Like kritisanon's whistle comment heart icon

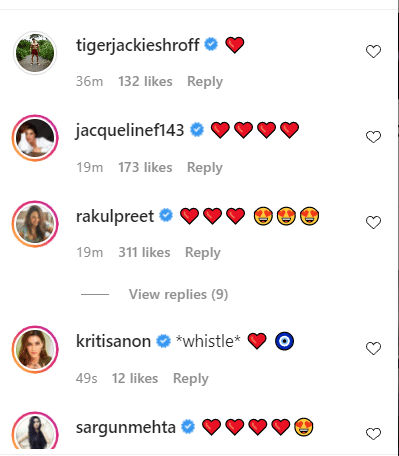coord(373,348)
